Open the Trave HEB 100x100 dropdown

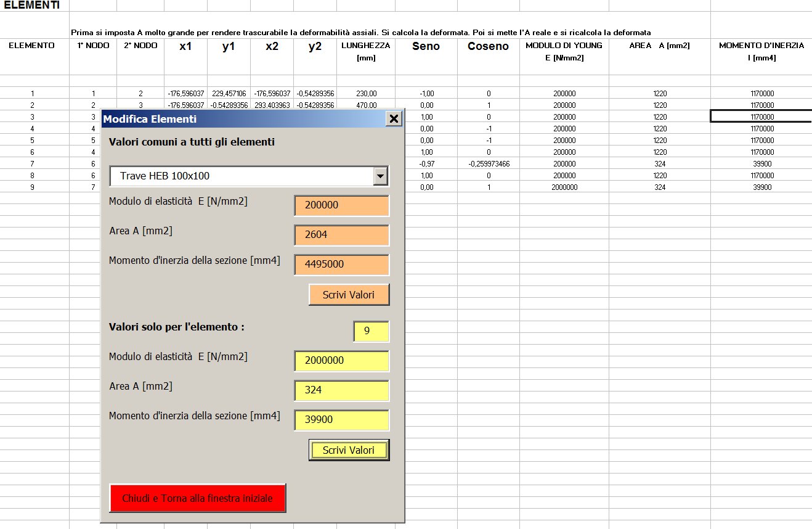pos(381,176)
